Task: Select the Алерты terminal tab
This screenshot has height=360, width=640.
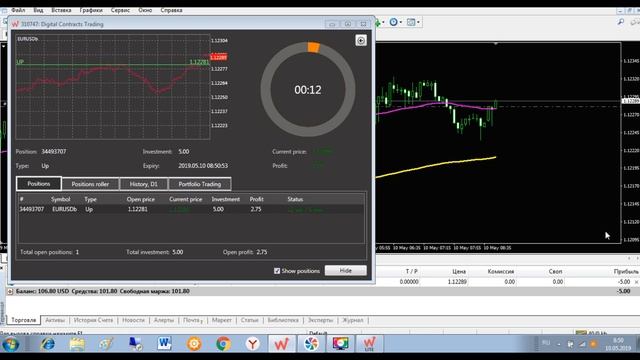Action: pyautogui.click(x=164, y=320)
